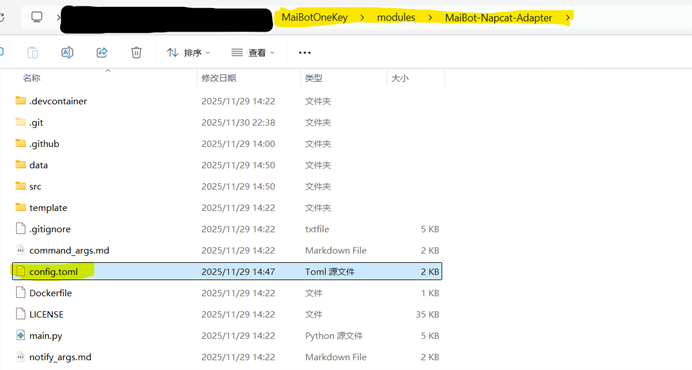Click the Rename toolbar icon
Screen dimensions: 692x370
67,53
